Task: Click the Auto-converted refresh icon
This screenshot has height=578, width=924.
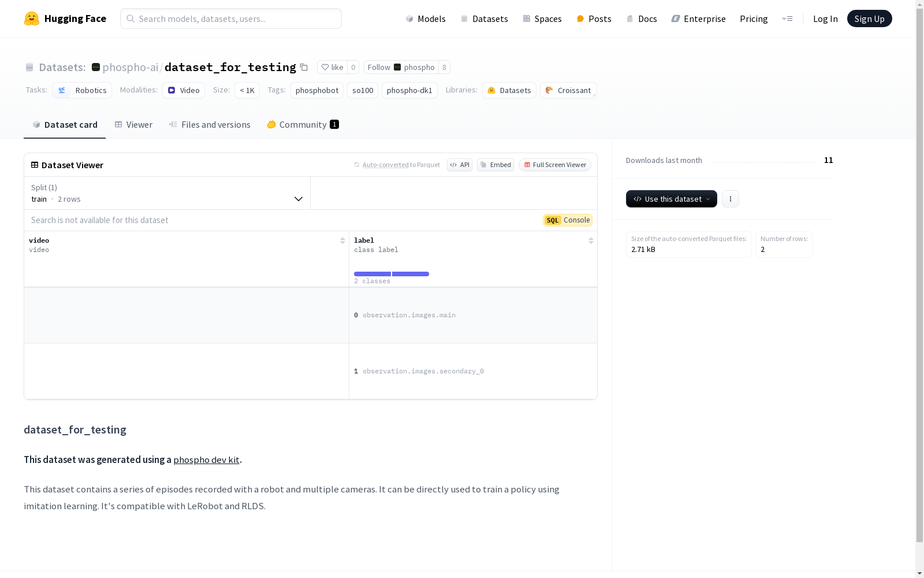Action: click(x=357, y=165)
